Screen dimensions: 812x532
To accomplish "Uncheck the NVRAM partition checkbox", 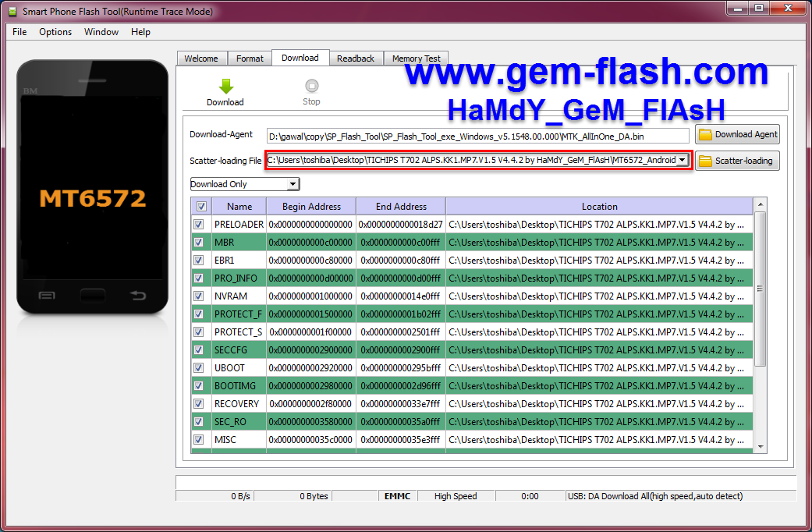I will point(198,296).
